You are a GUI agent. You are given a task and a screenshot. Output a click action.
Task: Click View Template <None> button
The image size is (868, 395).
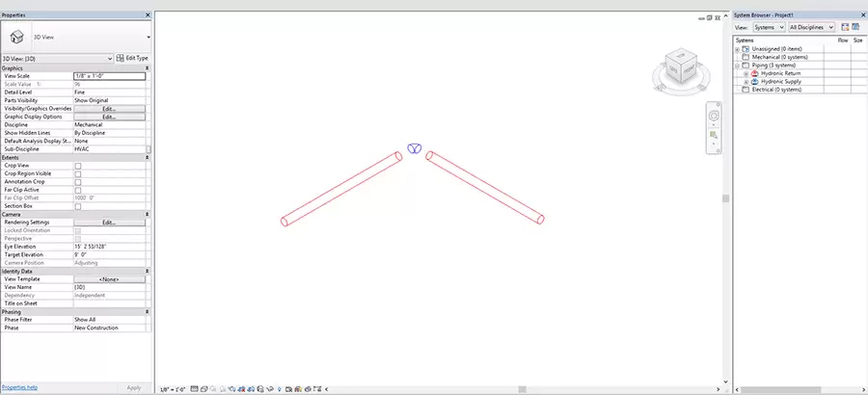[110, 279]
